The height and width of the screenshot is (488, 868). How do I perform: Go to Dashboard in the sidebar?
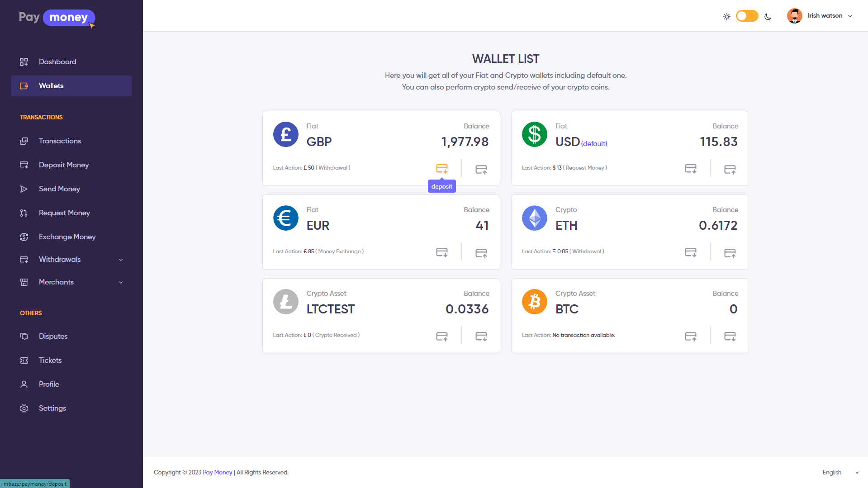point(57,62)
